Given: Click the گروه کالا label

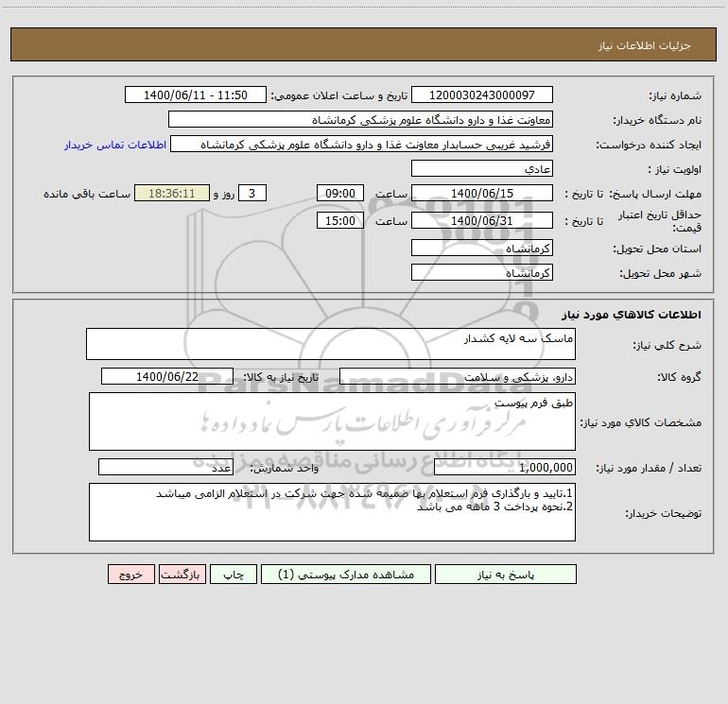Looking at the screenshot, I should pyautogui.click(x=680, y=377).
